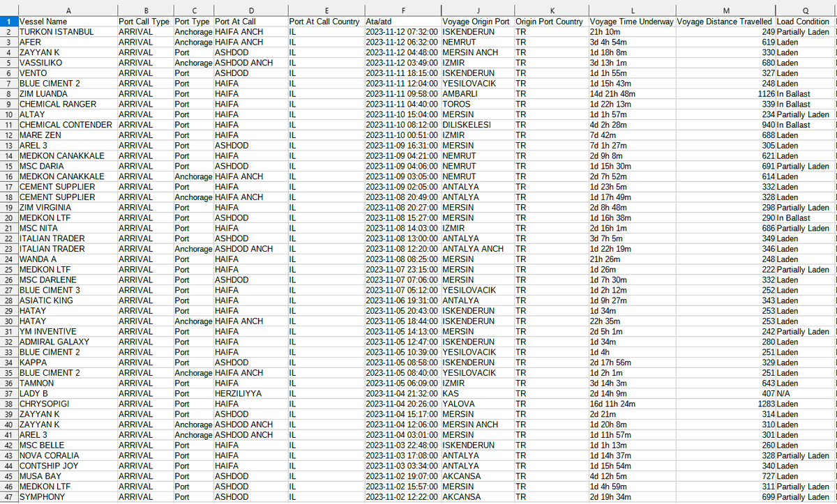Select the AFER vessel cell
The image size is (837, 504).
pos(68,43)
